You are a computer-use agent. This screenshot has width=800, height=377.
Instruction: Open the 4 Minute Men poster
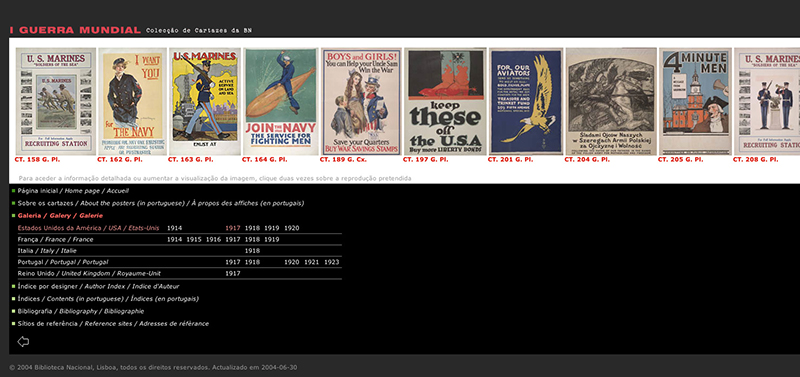click(695, 102)
